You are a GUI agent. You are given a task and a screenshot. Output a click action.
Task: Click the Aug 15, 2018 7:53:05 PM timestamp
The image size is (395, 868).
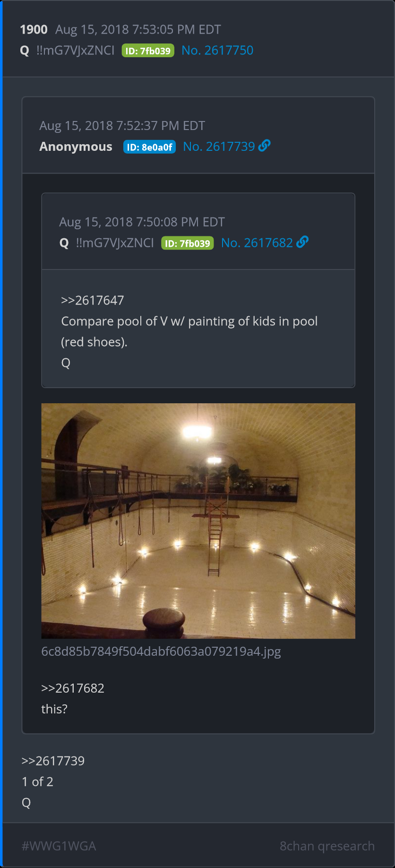click(138, 29)
